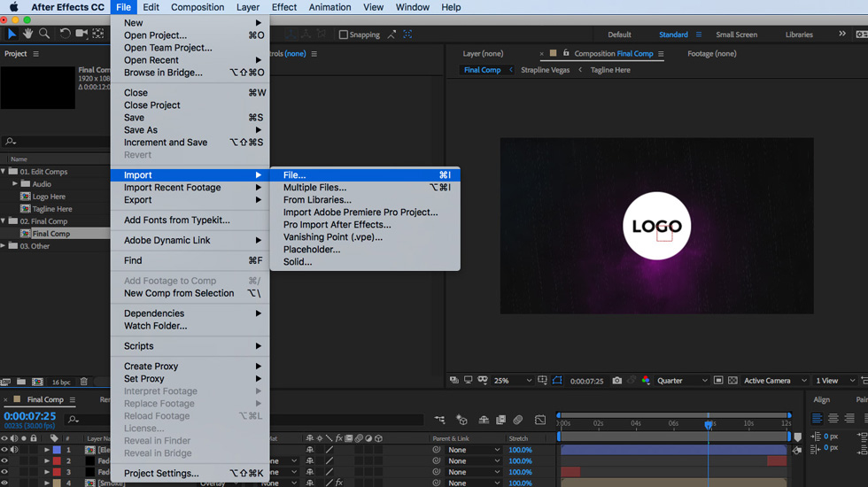Viewport: 868px width, 487px height.
Task: Click the composition mini-flowchart icon in timeline
Action: (x=439, y=420)
